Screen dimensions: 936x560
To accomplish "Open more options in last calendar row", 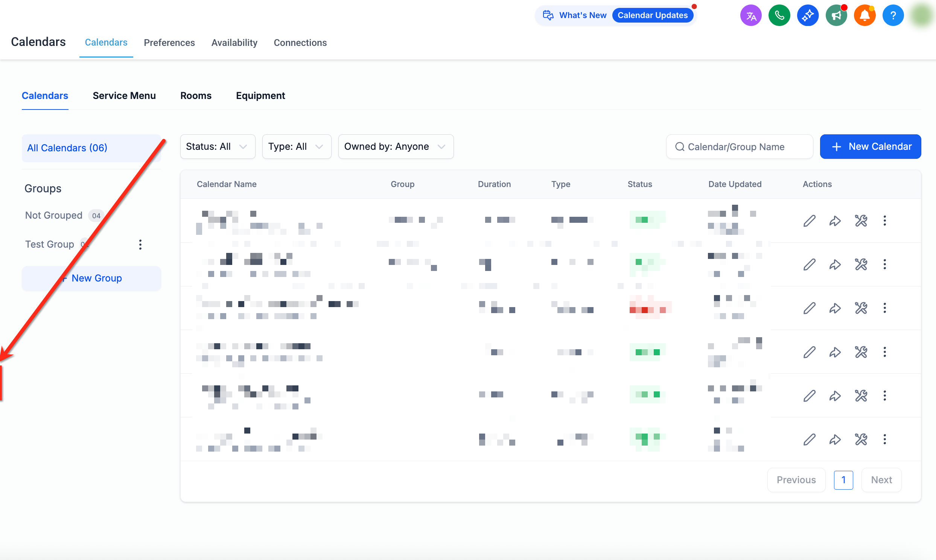I will 884,439.
